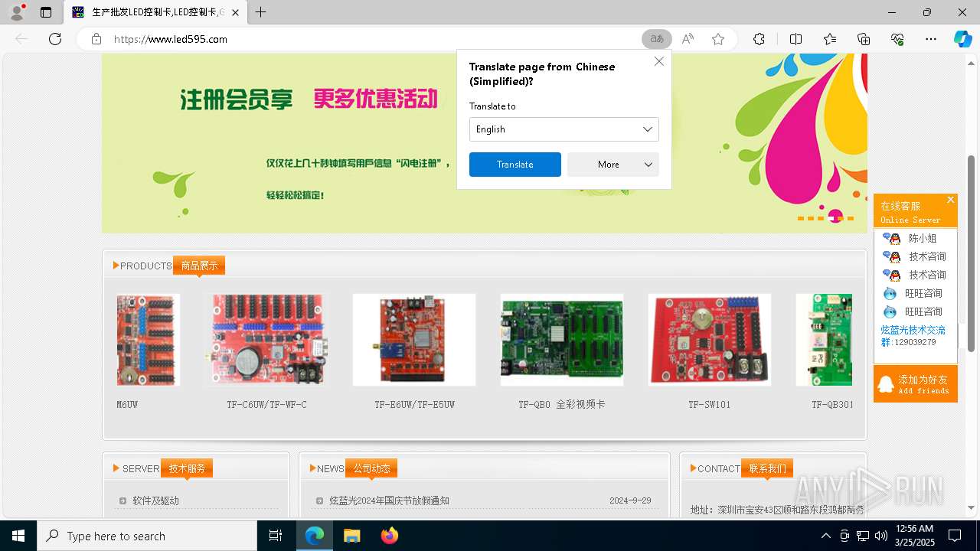Refresh the current page
Screen dimensions: 980x551
(x=55, y=39)
